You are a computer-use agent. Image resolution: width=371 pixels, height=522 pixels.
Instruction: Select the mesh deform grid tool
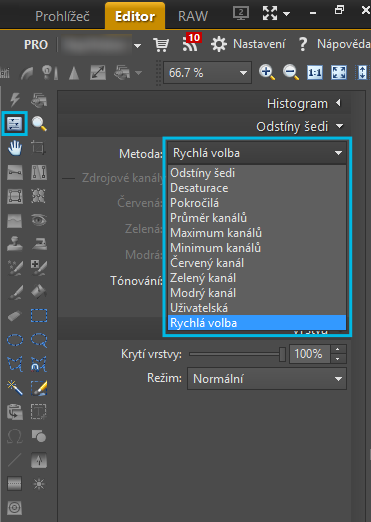click(x=39, y=196)
